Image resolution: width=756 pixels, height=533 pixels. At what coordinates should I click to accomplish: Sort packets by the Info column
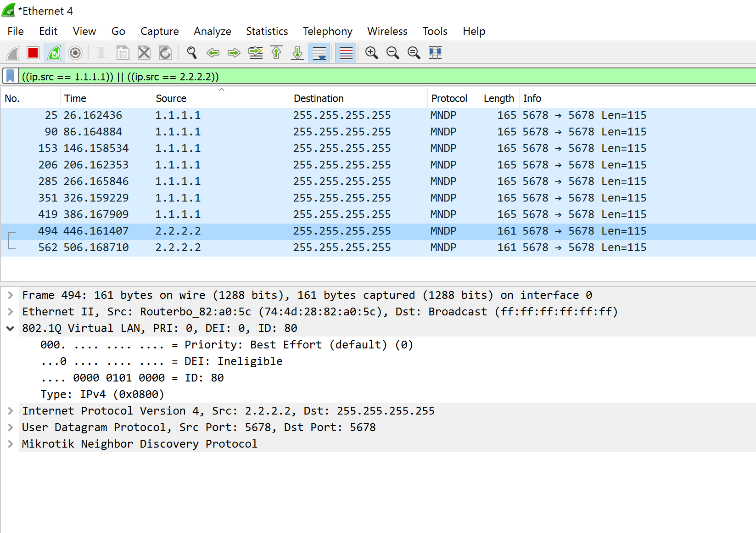point(638,98)
